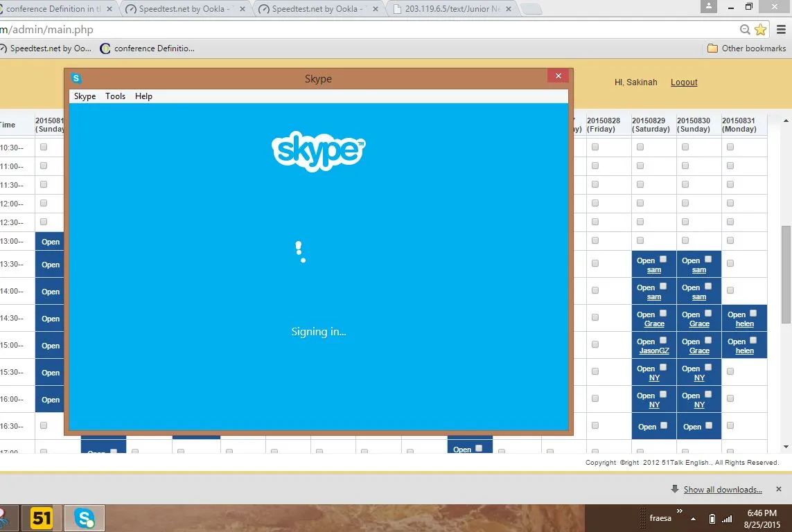Switch to the 203.119.6.5 browser tab
The width and height of the screenshot is (792, 532).
(452, 9)
